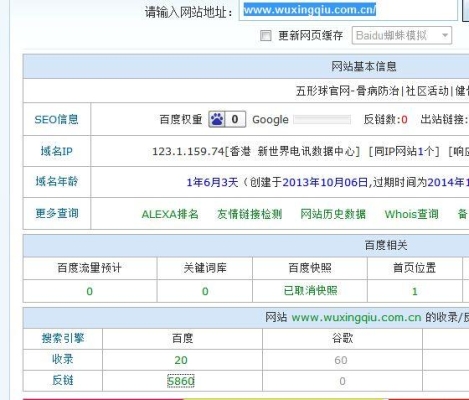
Task: Click the IP address 123.1.159.74
Action: coord(188,151)
